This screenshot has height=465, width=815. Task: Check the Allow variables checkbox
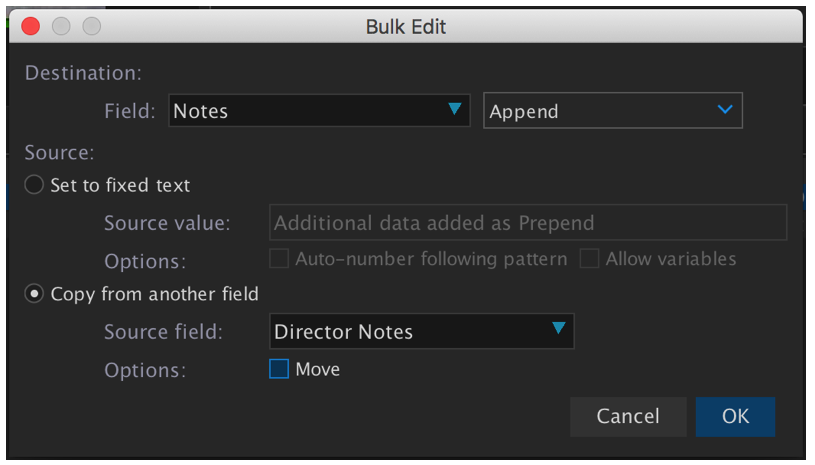pos(590,259)
